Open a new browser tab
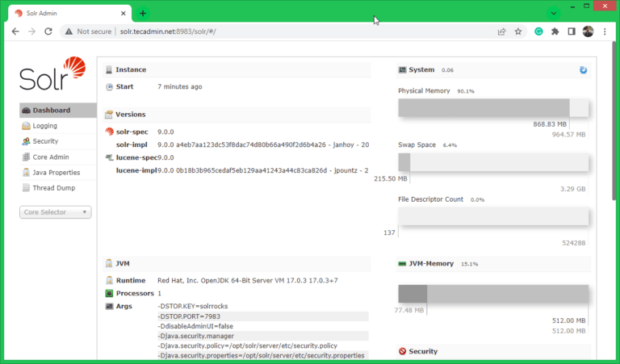 point(143,13)
